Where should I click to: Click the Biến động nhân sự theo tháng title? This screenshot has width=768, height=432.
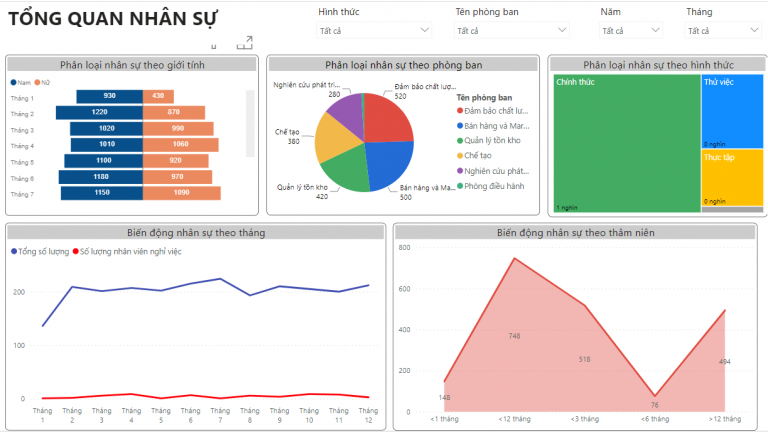click(196, 233)
